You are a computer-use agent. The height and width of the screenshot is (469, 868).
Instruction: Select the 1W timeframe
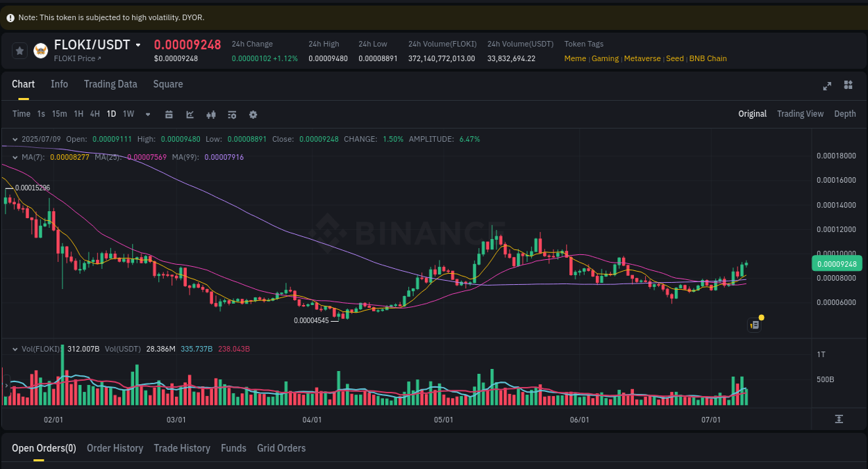click(128, 114)
